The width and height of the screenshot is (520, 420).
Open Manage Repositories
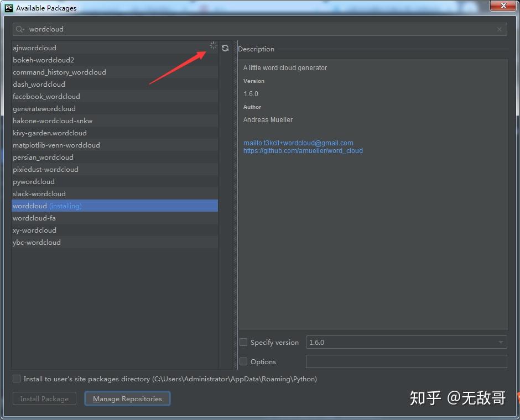(x=127, y=398)
